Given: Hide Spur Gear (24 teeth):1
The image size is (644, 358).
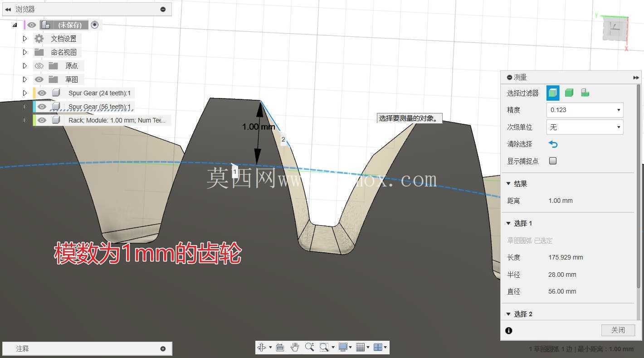Looking at the screenshot, I should coord(42,93).
